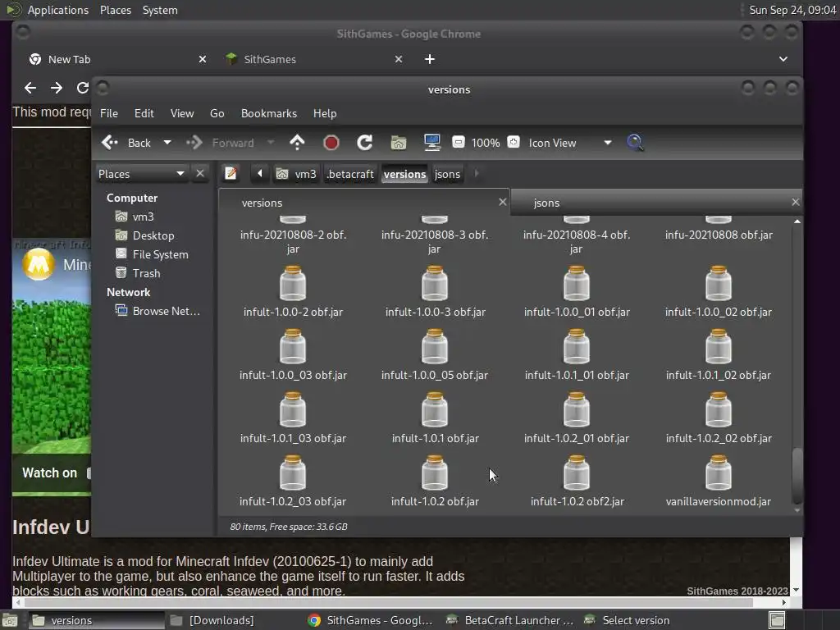Image resolution: width=840 pixels, height=630 pixels.
Task: Switch to BetaCraft Launcher in taskbar
Action: (510, 620)
